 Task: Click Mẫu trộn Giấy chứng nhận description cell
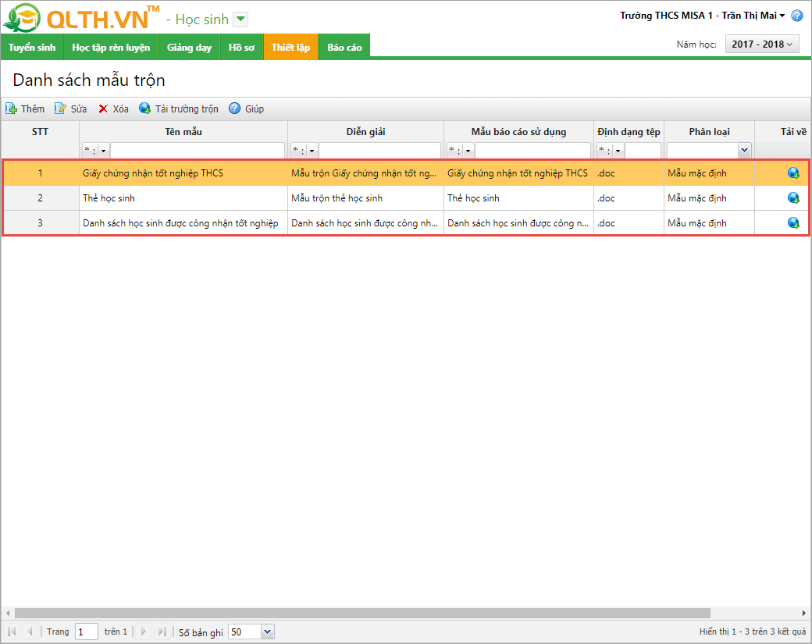click(365, 173)
